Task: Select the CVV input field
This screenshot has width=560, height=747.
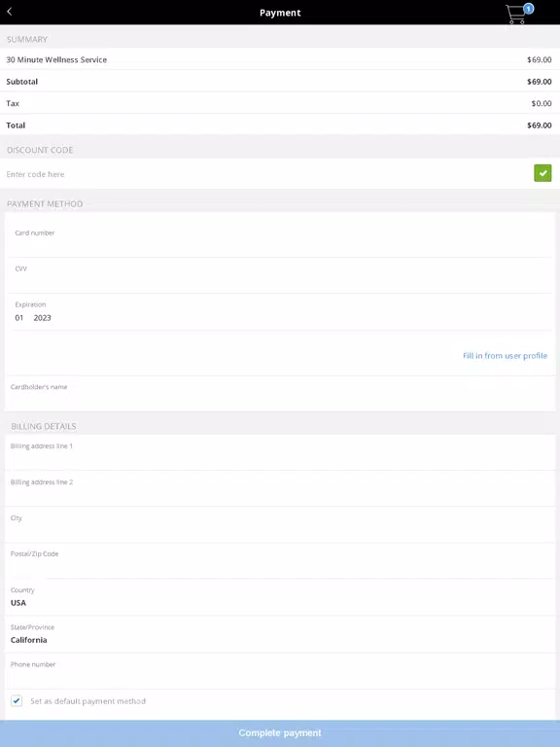Action: [x=280, y=275]
